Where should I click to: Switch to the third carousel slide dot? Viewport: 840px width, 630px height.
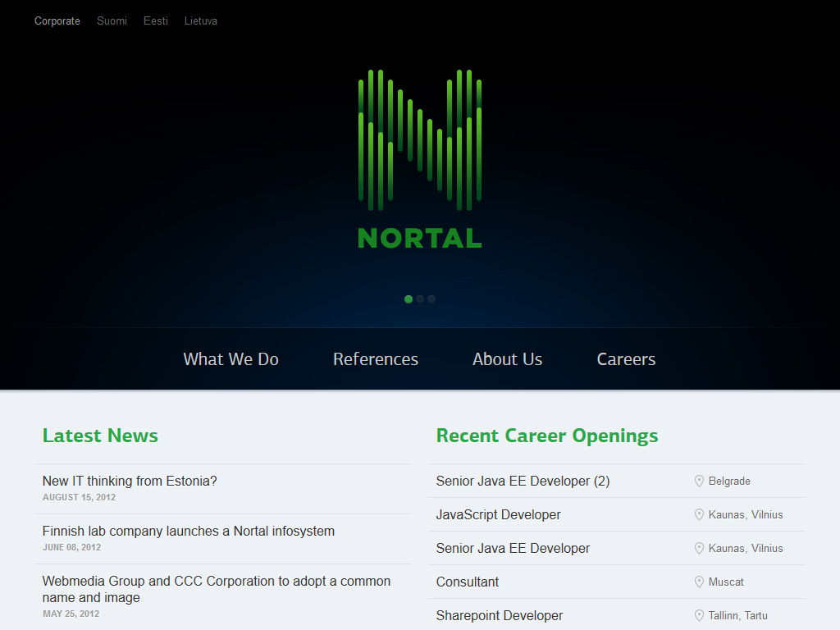pyautogui.click(x=431, y=299)
